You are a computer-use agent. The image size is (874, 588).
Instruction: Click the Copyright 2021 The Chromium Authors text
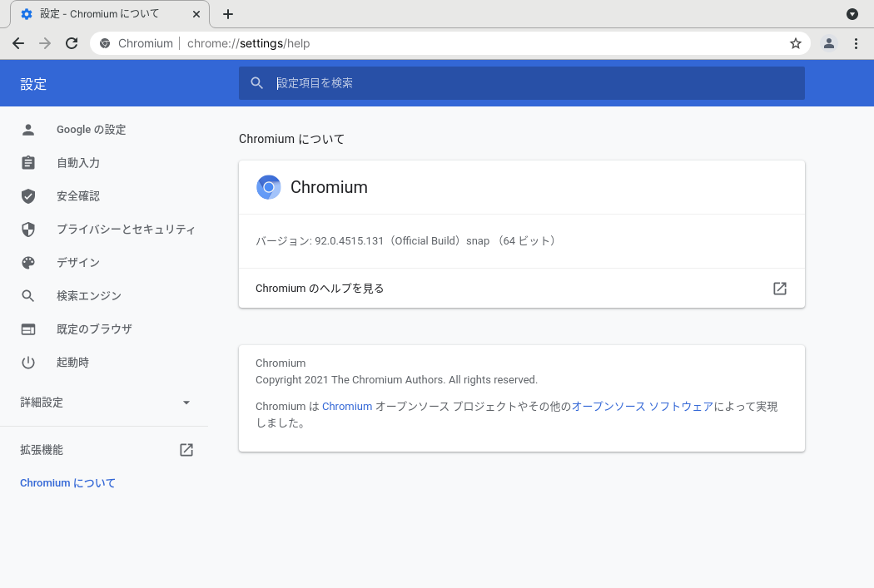(396, 380)
